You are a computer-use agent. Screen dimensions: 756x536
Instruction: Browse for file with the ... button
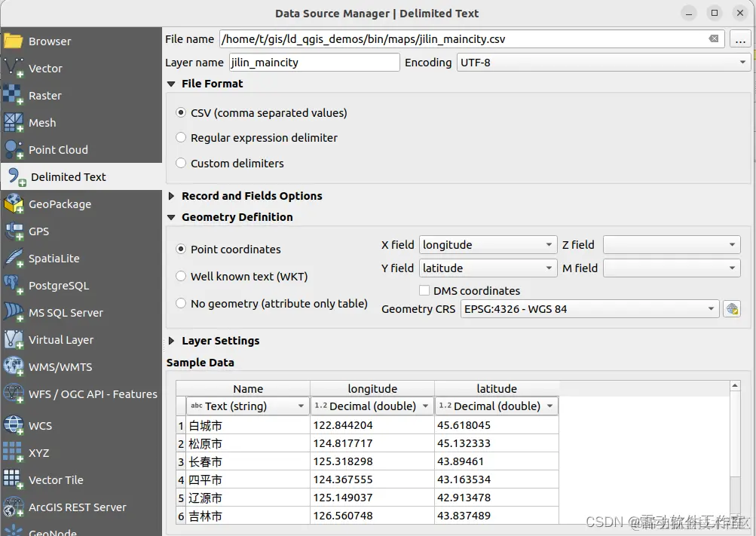740,39
